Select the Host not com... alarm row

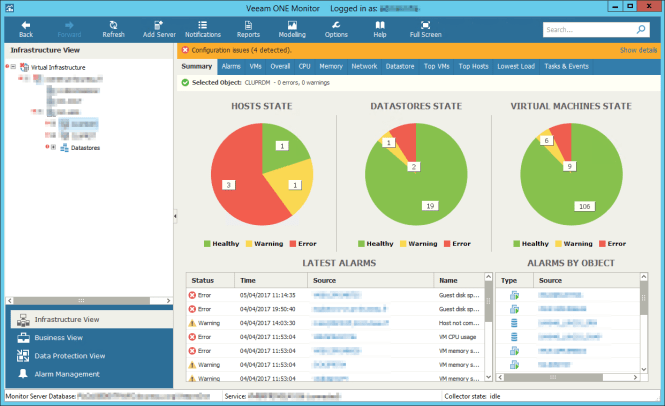(x=335, y=323)
